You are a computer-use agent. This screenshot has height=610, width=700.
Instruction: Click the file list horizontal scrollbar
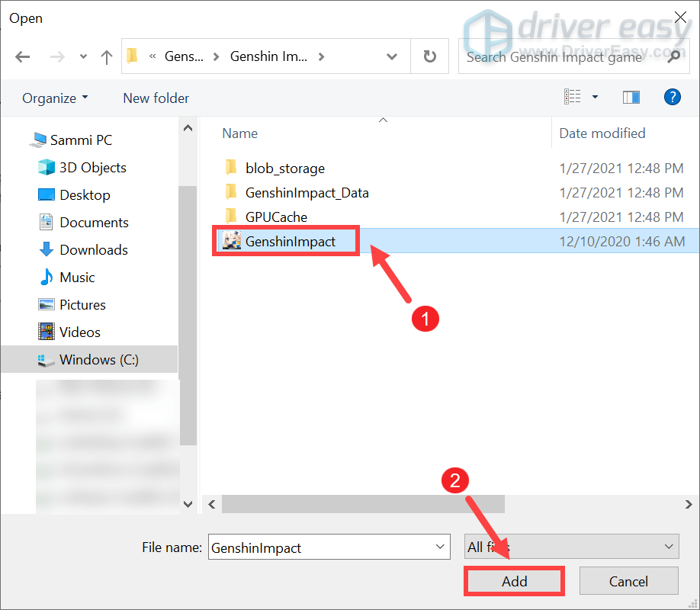pos(363,504)
